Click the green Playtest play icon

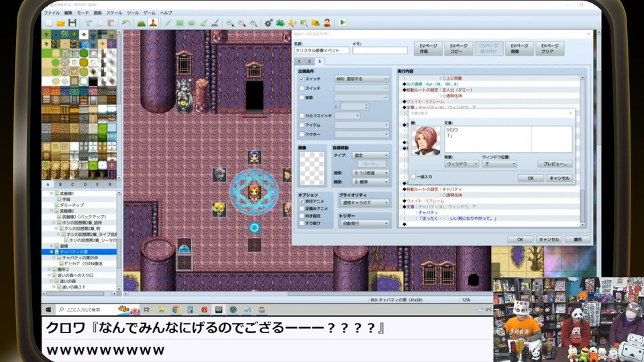point(343,23)
